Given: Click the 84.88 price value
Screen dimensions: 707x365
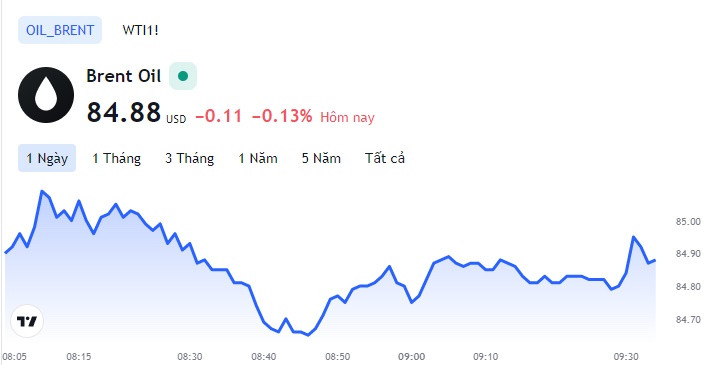Looking at the screenshot, I should [124, 112].
